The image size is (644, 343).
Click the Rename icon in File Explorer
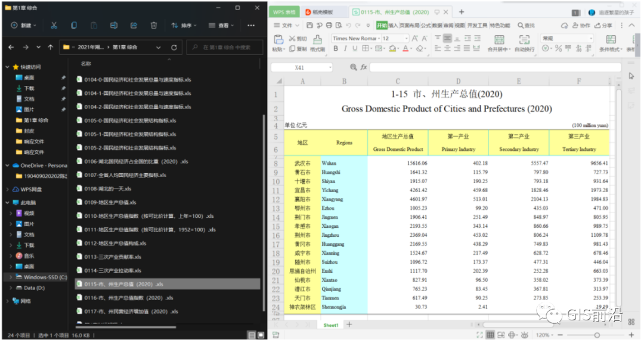click(x=114, y=26)
